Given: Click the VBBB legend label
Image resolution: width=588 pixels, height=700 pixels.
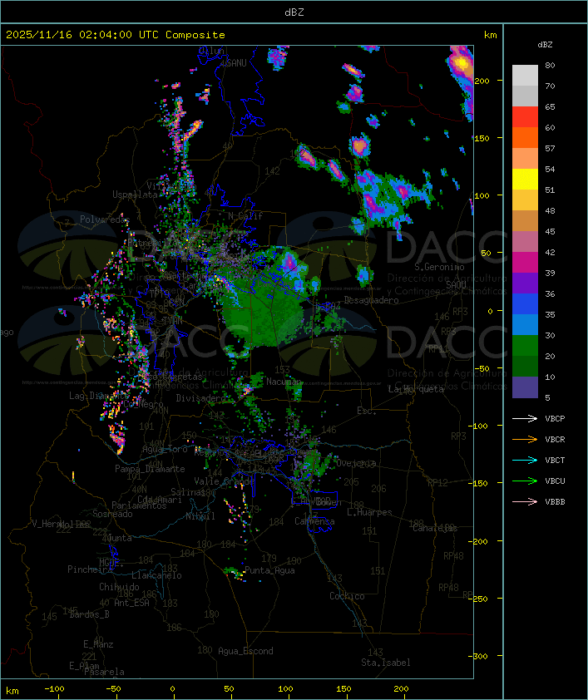Looking at the screenshot, I should [555, 501].
